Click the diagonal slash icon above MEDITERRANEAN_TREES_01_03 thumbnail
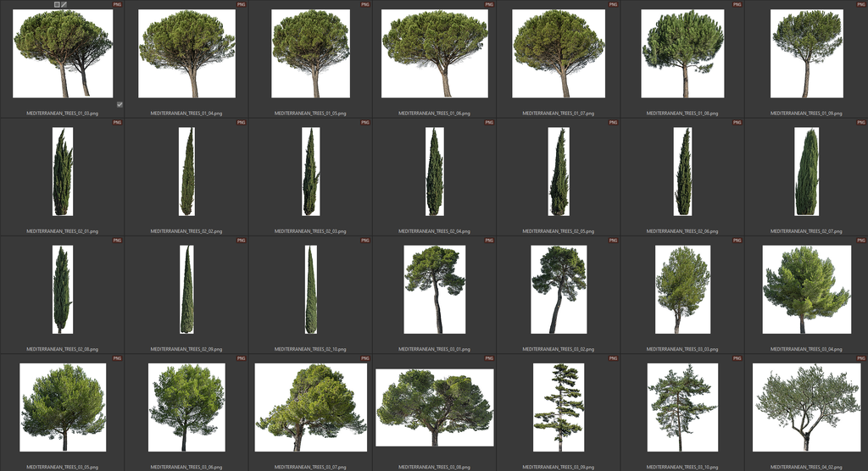This screenshot has width=868, height=471. [x=64, y=4]
